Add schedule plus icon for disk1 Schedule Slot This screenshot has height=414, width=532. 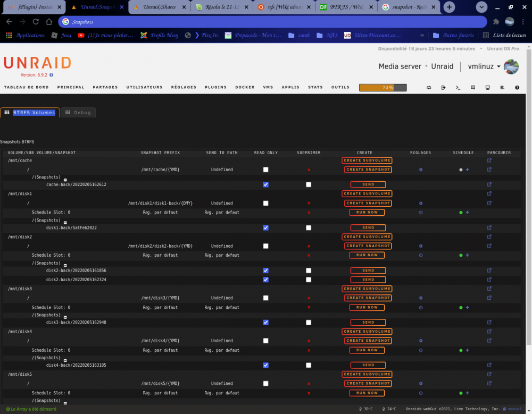(x=468, y=212)
